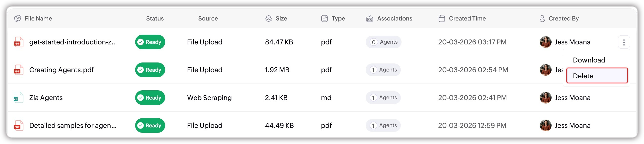This screenshot has width=644, height=144.
Task: Click the PDF icon beside Creating Agents.pdf
Action: (18, 70)
